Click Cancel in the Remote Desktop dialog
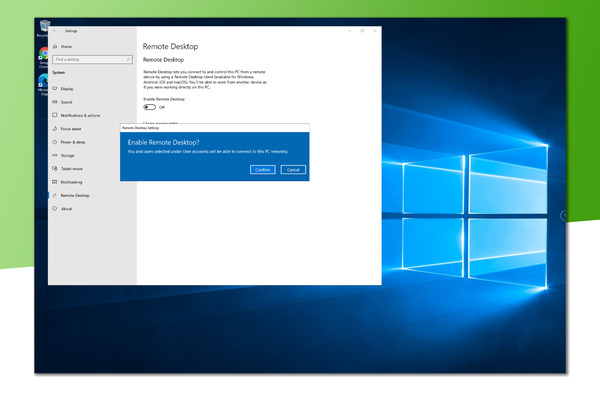The image size is (600, 400). [x=293, y=170]
